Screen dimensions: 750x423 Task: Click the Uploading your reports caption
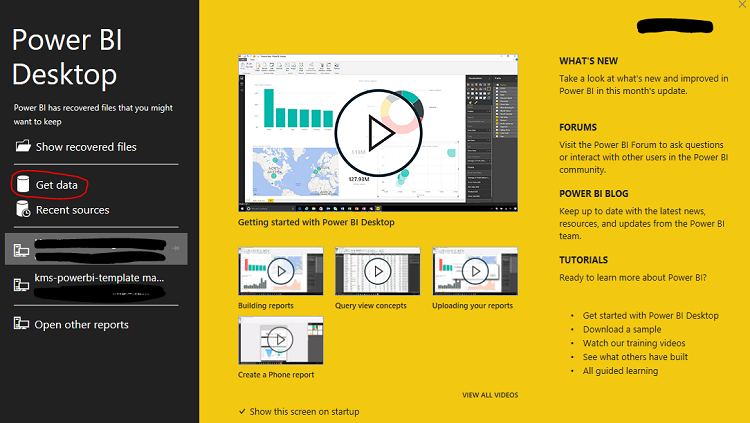pos(473,305)
